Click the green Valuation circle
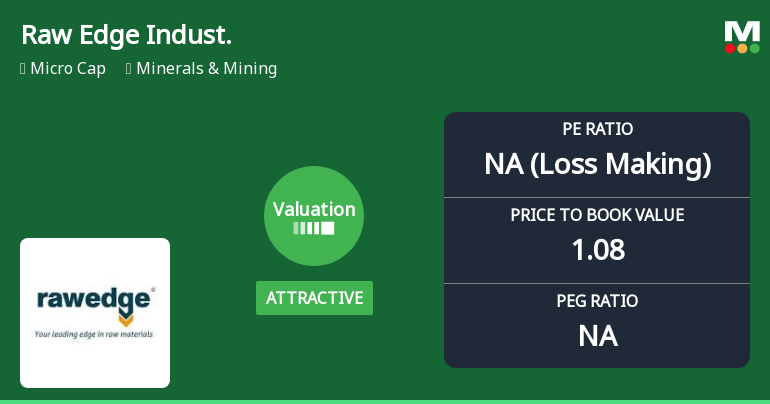Screen dimensions: 770x404 coord(314,215)
